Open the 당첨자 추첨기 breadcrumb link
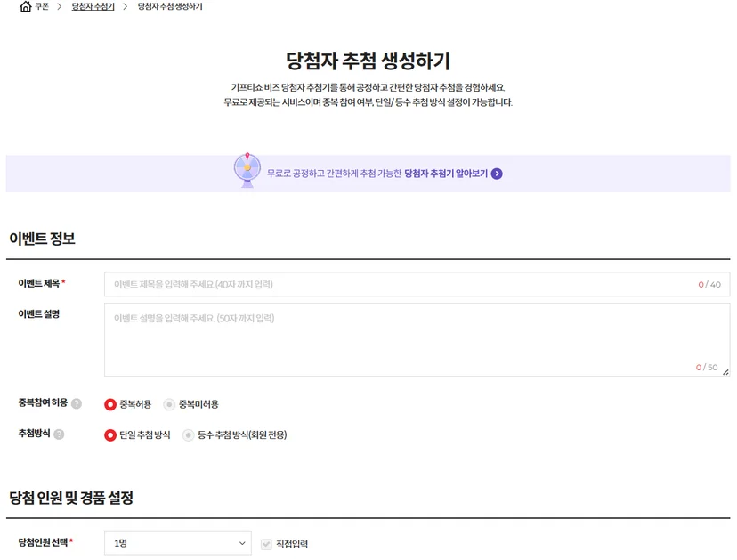 click(x=93, y=6)
